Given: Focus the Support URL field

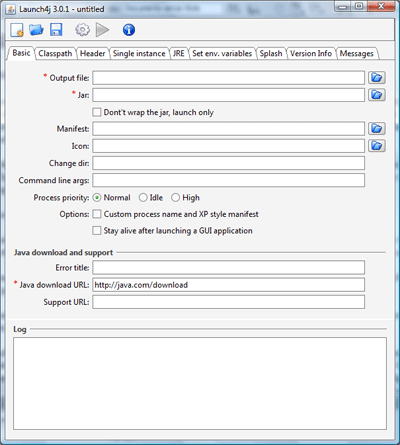Looking at the screenshot, I should click(229, 302).
